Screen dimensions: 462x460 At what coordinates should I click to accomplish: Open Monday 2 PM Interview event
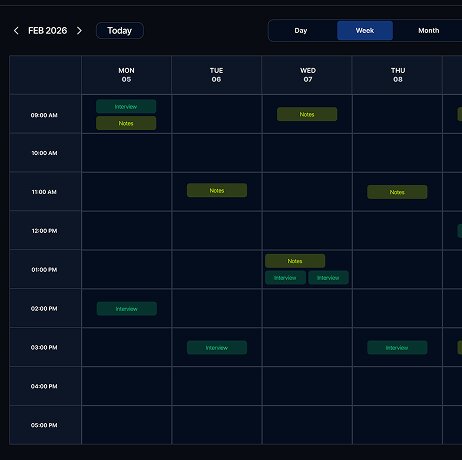pyautogui.click(x=127, y=309)
